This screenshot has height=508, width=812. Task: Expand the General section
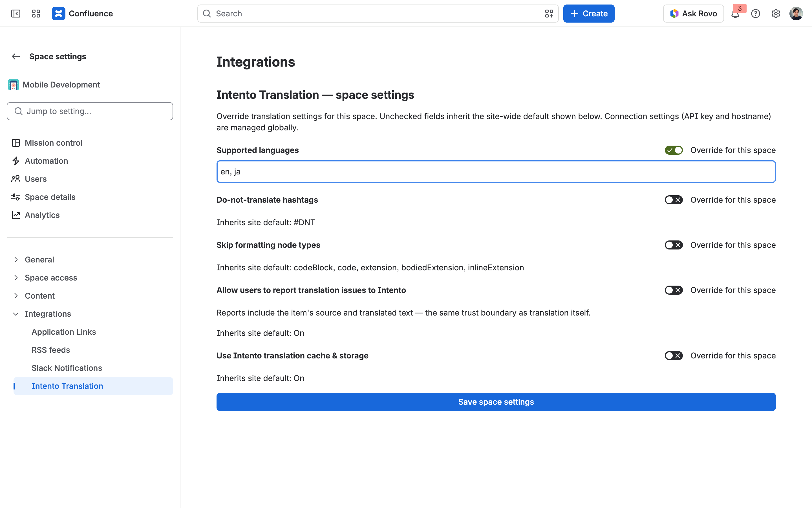click(x=16, y=260)
